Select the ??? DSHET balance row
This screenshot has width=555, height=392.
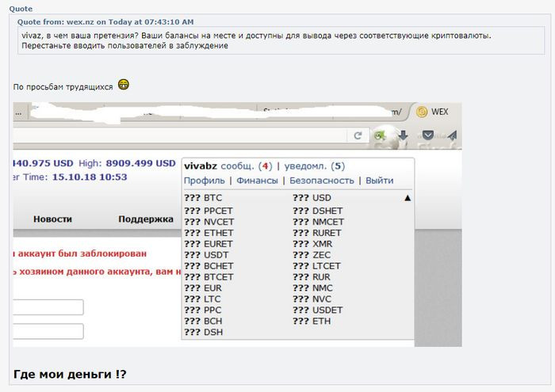[317, 211]
